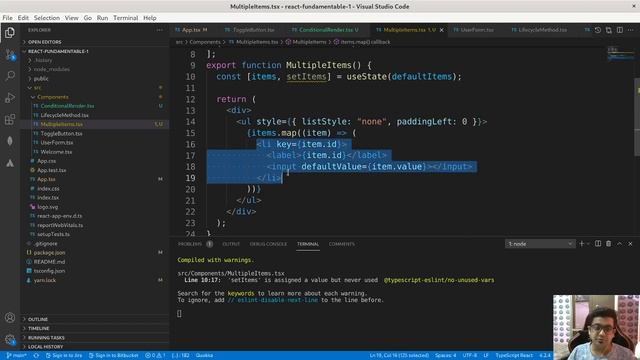Synchronize changes in status bar
The image size is (640, 360).
tap(36, 356)
